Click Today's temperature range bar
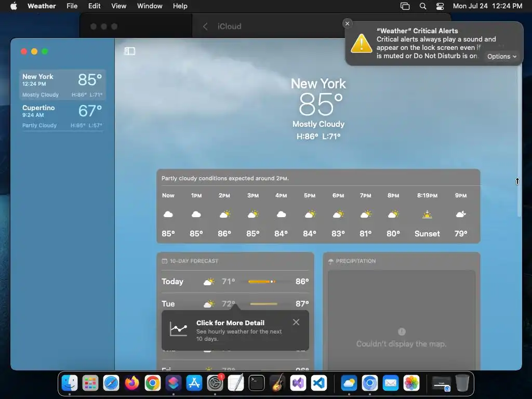532x399 pixels. pyautogui.click(x=262, y=282)
